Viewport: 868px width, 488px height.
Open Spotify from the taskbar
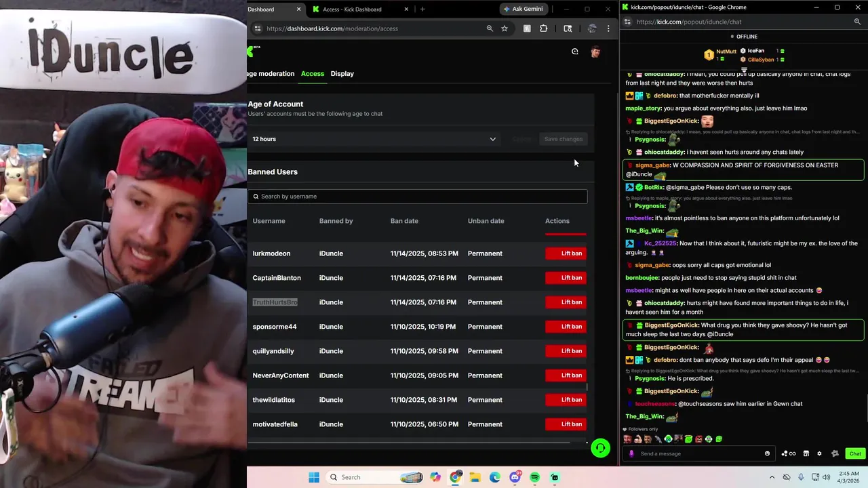click(535, 477)
